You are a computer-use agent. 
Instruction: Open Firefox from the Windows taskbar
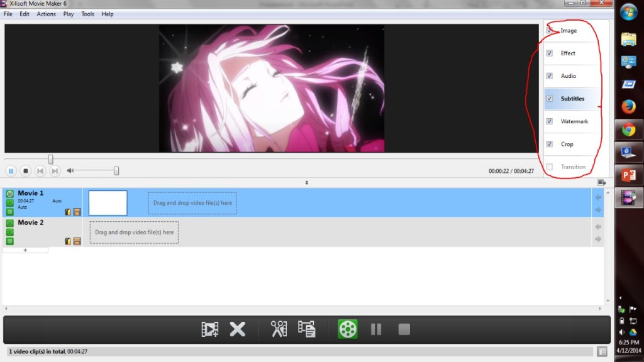(x=628, y=107)
